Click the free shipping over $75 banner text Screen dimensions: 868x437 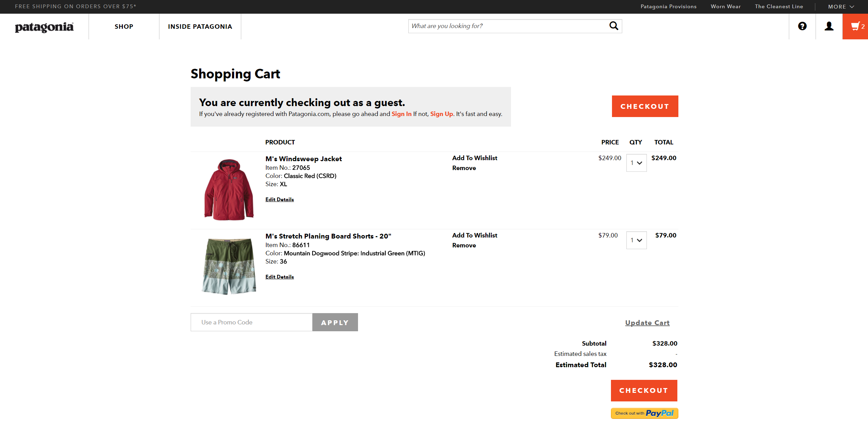76,7
